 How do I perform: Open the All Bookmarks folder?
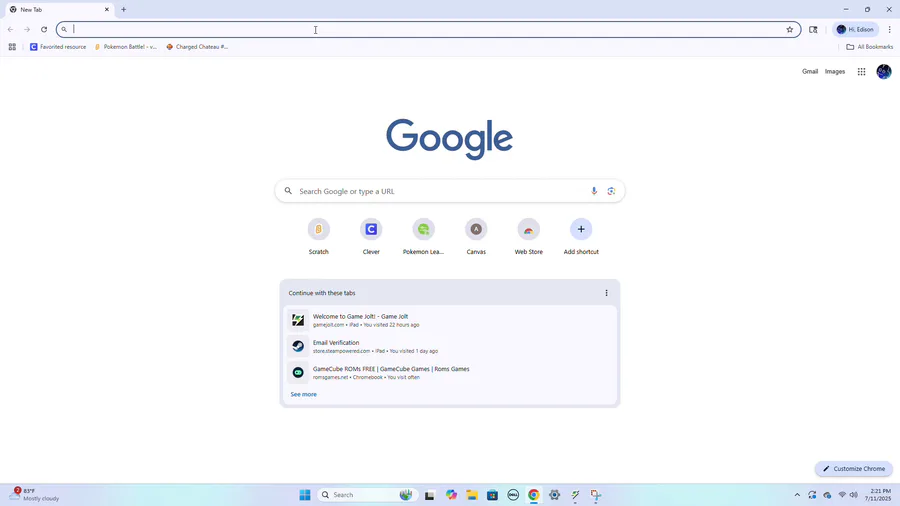870,47
